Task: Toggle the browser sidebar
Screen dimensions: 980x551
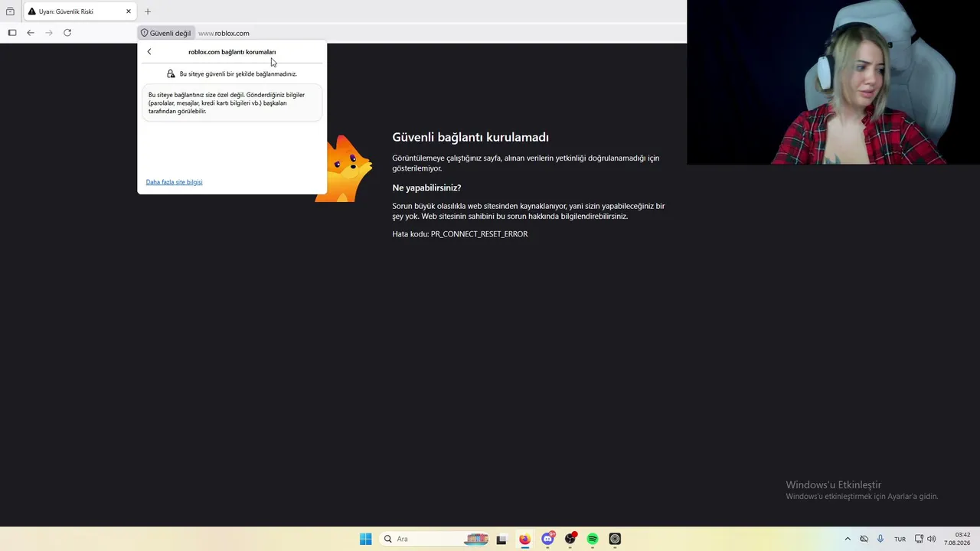Action: tap(12, 33)
